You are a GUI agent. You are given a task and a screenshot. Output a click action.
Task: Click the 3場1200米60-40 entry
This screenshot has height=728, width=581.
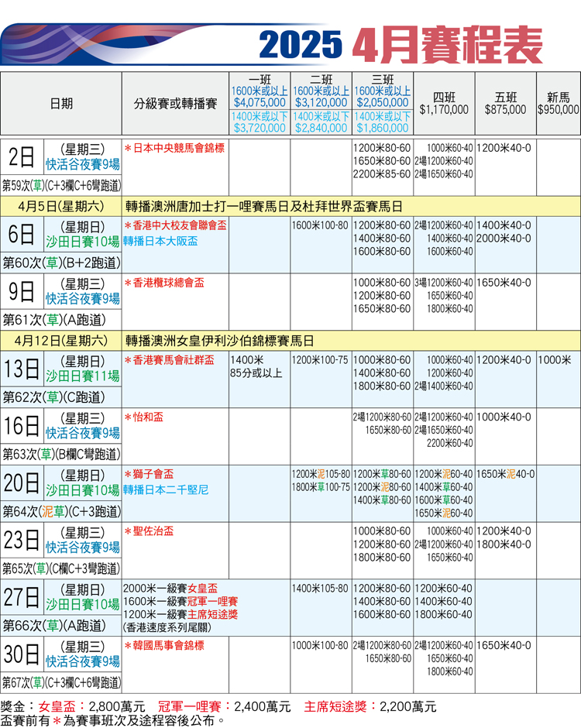pos(444,283)
